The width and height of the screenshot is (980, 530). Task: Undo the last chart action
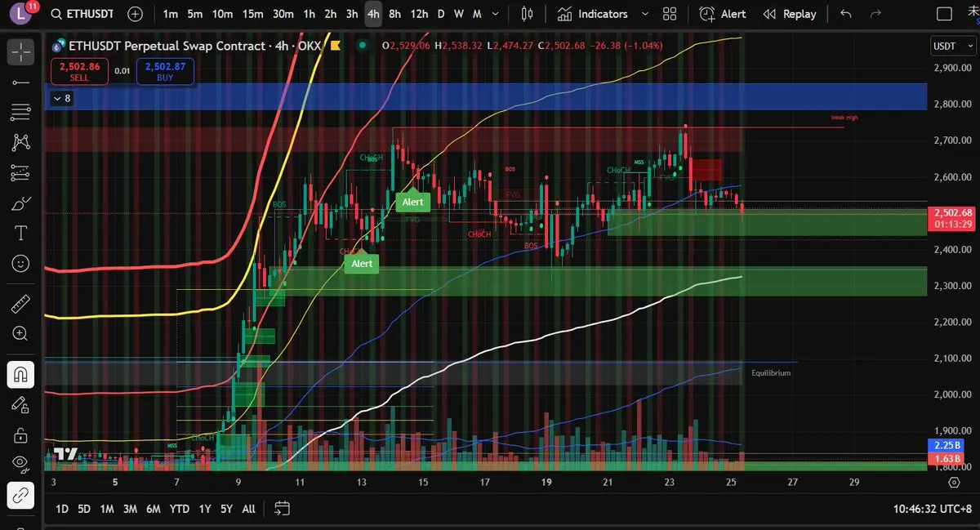pyautogui.click(x=846, y=14)
